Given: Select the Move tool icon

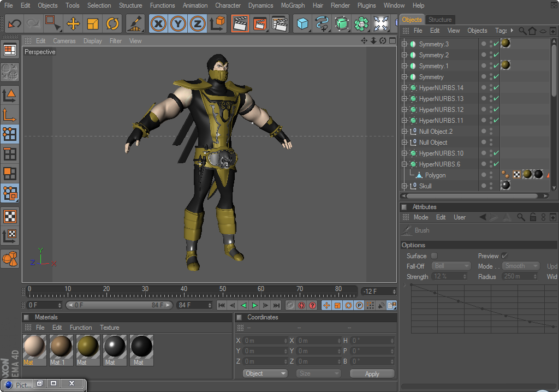Looking at the screenshot, I should click(x=73, y=24).
